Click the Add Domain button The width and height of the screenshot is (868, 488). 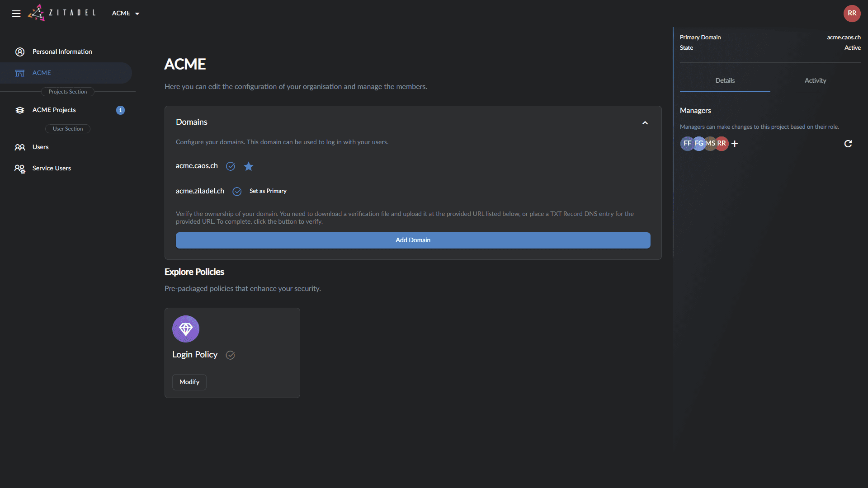[x=413, y=240]
